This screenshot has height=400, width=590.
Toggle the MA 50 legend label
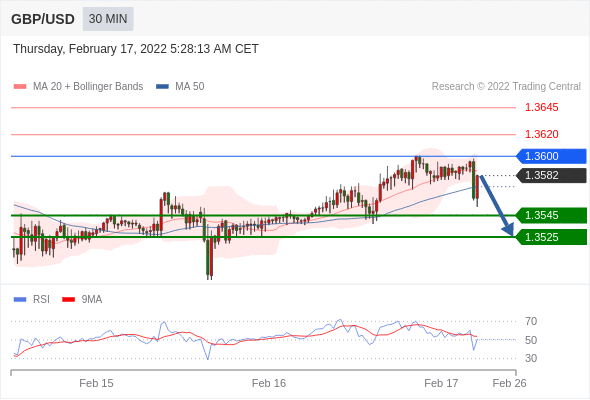(x=190, y=87)
